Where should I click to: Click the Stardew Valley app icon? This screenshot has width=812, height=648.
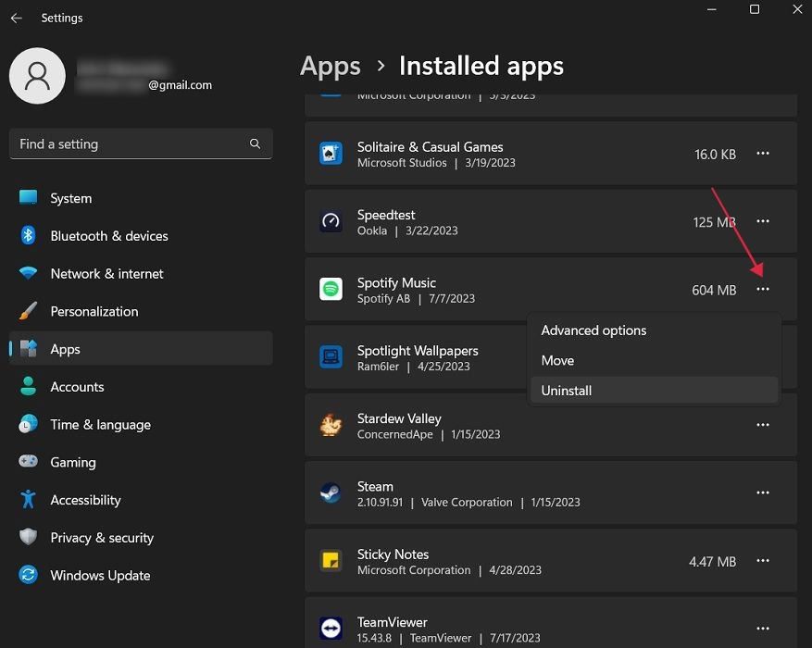(x=331, y=425)
